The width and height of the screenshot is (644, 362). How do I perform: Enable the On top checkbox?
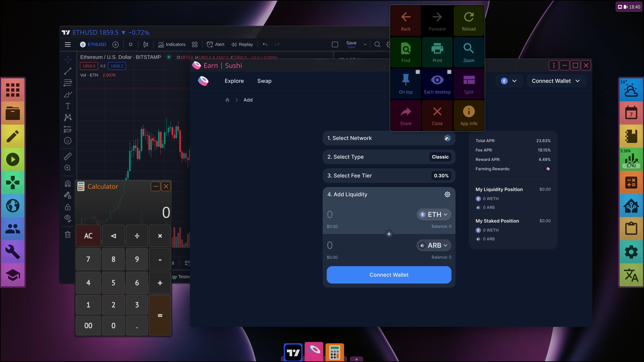pyautogui.click(x=417, y=72)
